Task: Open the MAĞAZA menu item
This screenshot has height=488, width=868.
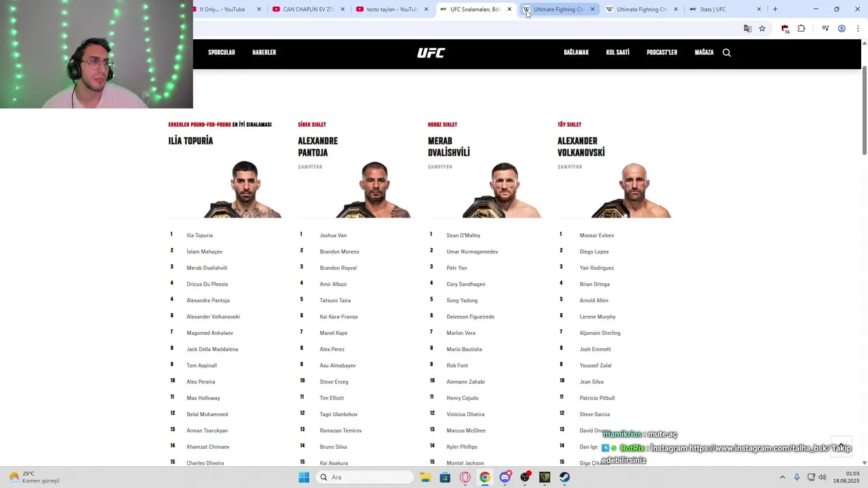Action: (x=704, y=53)
